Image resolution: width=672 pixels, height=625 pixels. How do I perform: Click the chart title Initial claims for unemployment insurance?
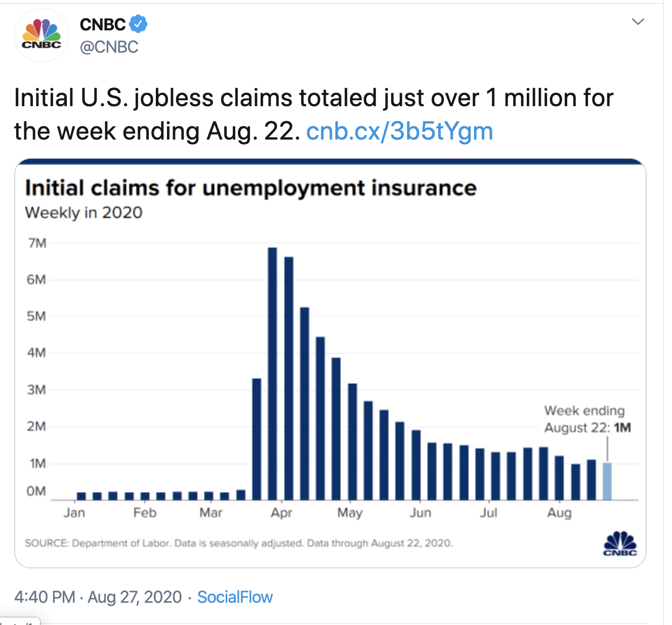pos(250,188)
